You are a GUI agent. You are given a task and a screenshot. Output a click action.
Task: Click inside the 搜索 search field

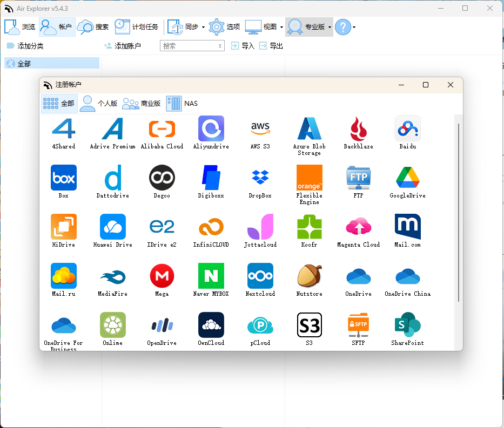[189, 45]
